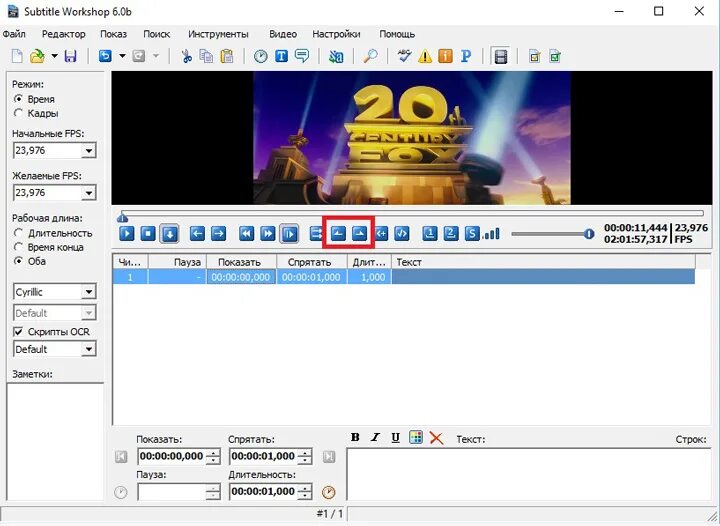
Task: Expand the Начальные FPS dropdown
Action: (x=89, y=151)
